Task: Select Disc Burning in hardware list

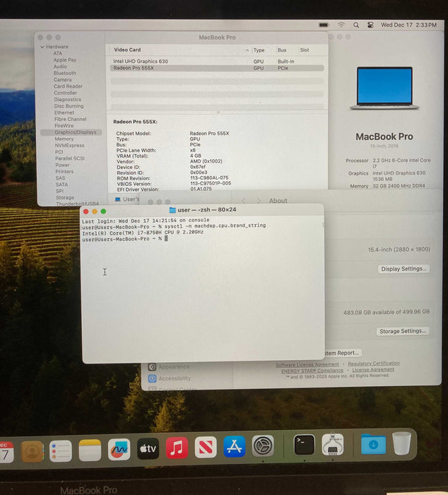Action: click(69, 106)
